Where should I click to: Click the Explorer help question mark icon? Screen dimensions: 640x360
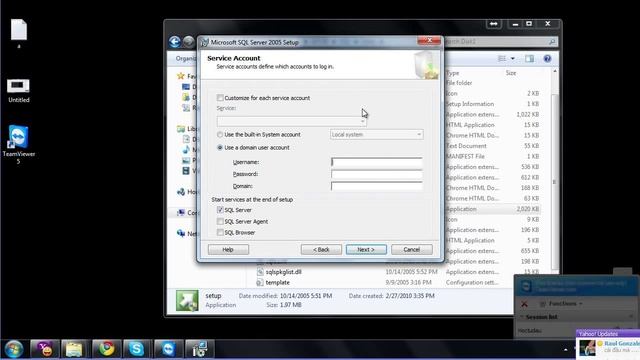coord(547,59)
